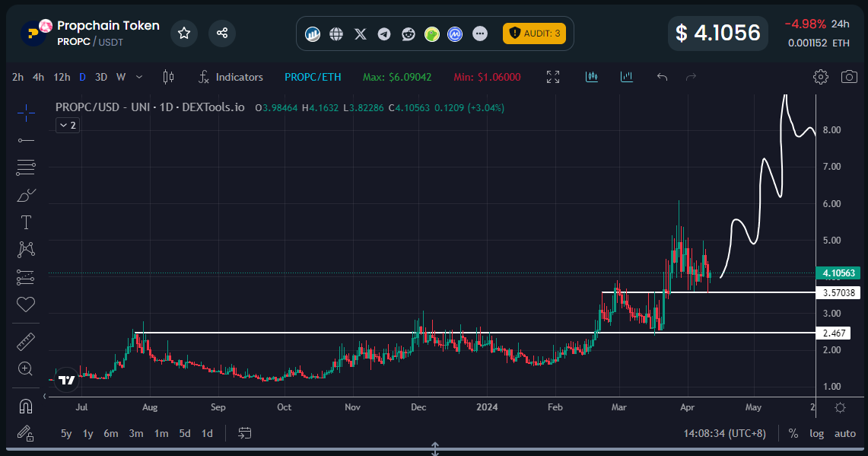Set range to 5y

coord(66,433)
